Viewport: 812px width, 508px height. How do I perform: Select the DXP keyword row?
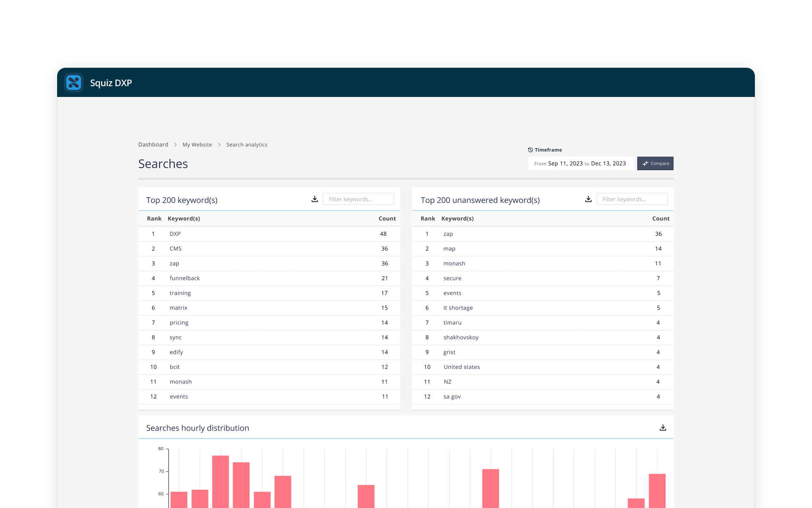pos(269,234)
